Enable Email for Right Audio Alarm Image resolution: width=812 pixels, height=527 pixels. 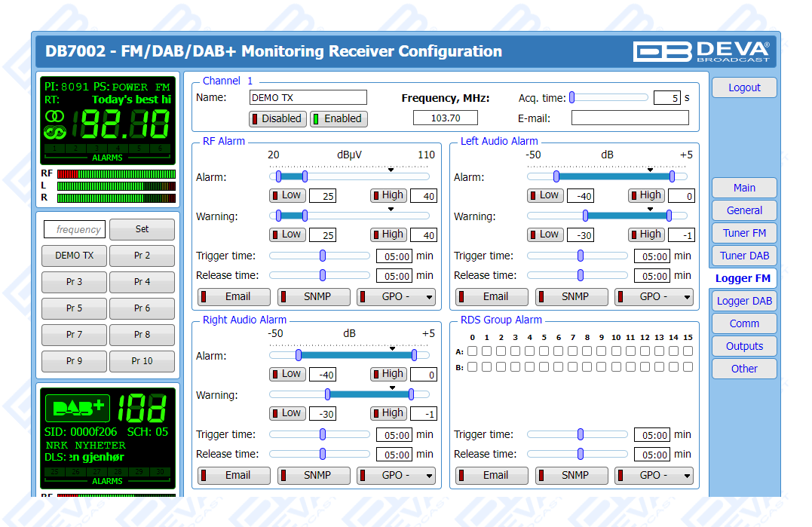234,475
